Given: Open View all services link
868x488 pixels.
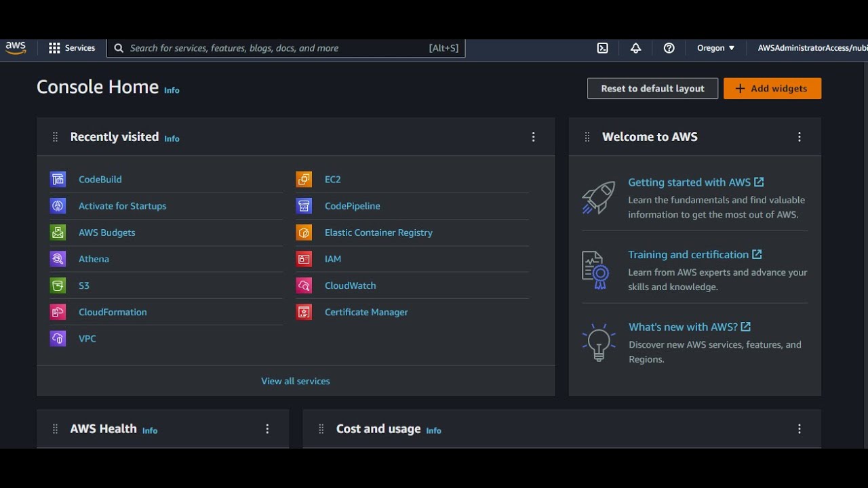Looking at the screenshot, I should 296,381.
